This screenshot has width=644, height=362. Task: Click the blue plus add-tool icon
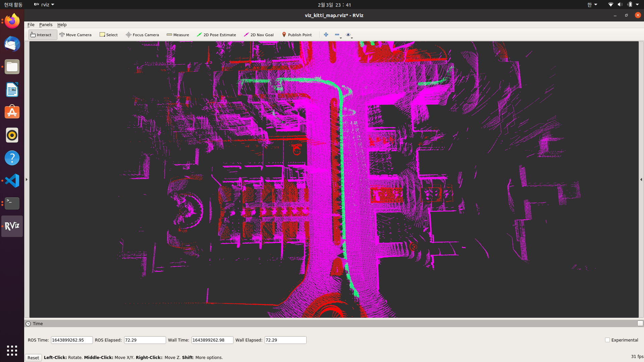pos(326,35)
